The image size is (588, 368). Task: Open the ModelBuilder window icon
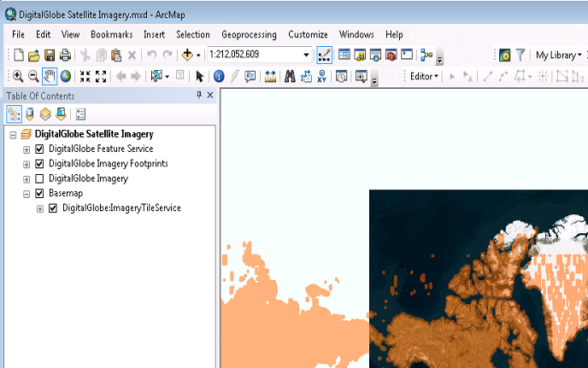(x=426, y=55)
